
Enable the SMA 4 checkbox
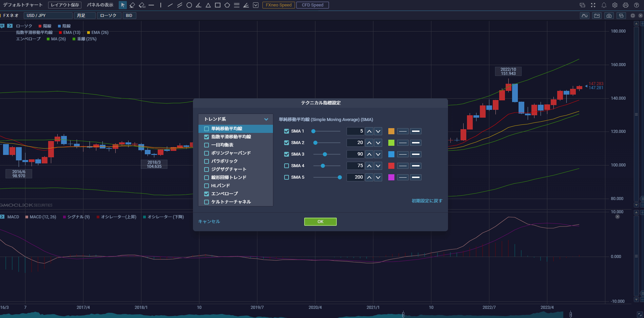286,165
